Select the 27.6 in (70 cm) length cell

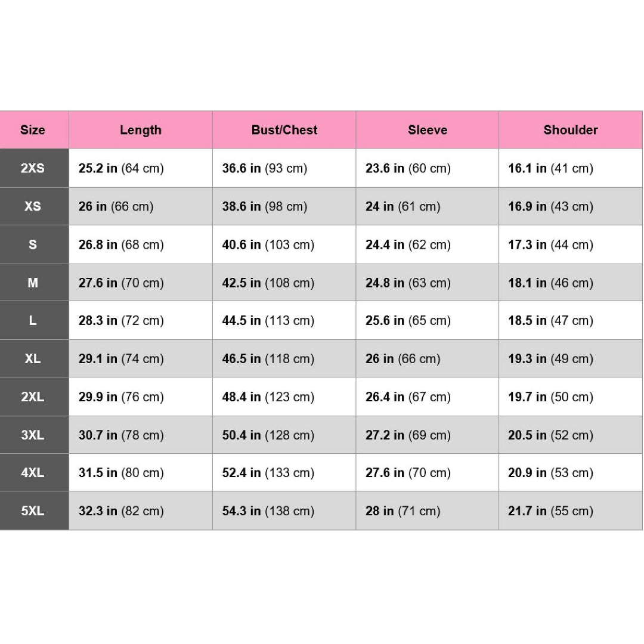coord(121,283)
